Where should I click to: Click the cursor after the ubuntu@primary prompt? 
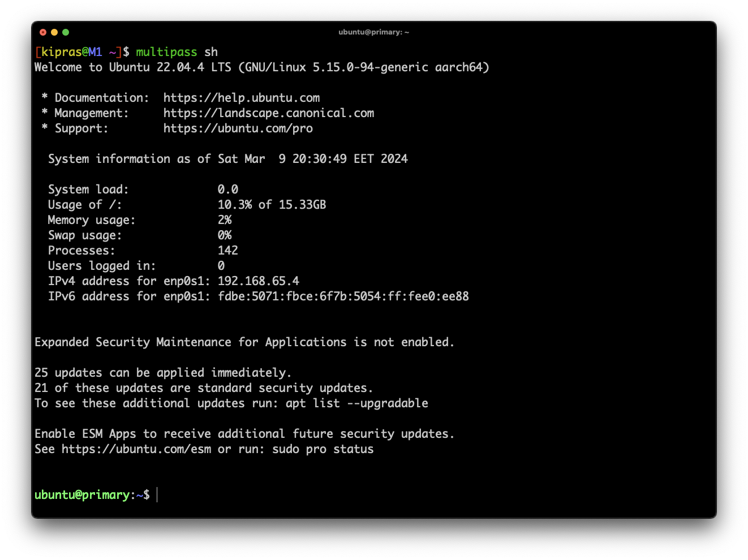[x=157, y=495]
